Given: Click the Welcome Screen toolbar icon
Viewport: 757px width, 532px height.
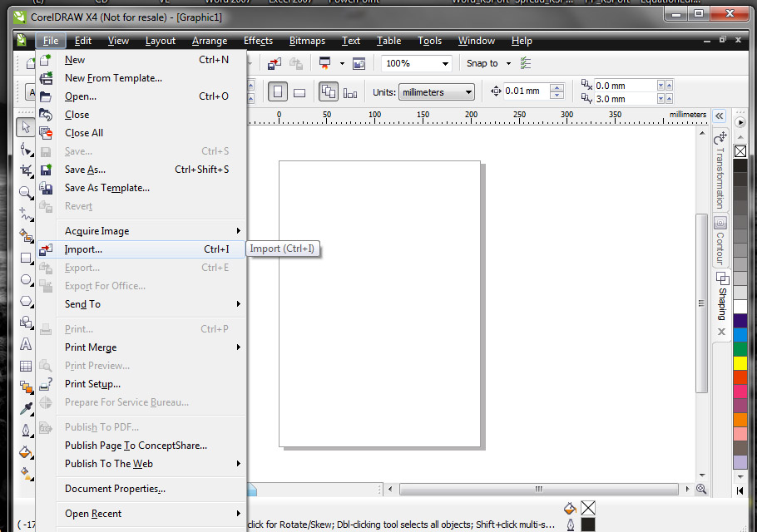Looking at the screenshot, I should [x=359, y=63].
